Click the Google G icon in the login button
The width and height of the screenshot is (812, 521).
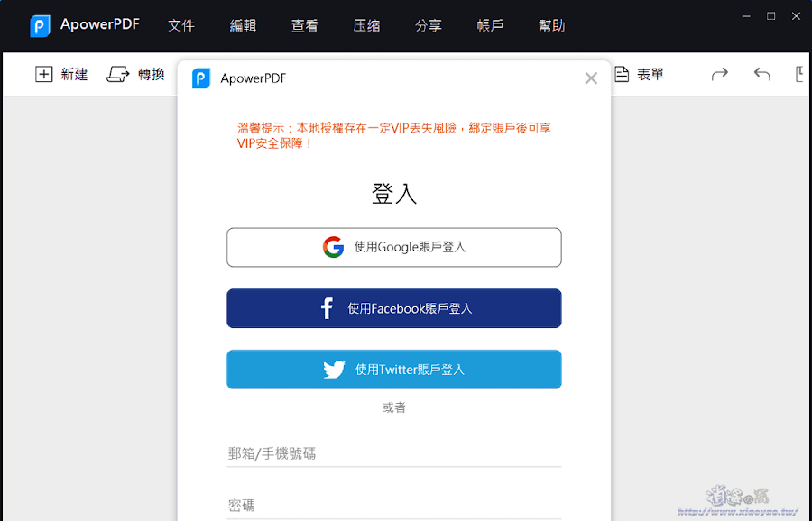pos(333,247)
